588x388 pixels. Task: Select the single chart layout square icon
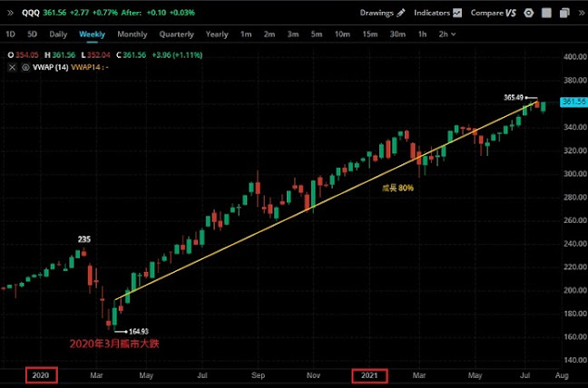546,13
